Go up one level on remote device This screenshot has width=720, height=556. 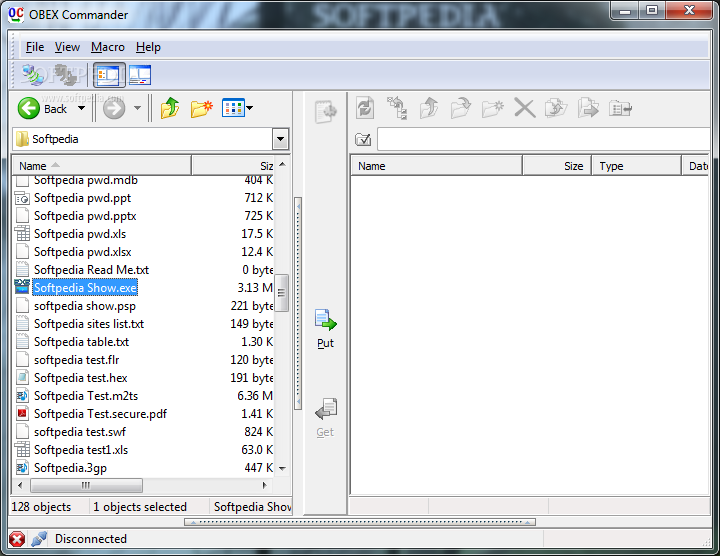click(429, 108)
